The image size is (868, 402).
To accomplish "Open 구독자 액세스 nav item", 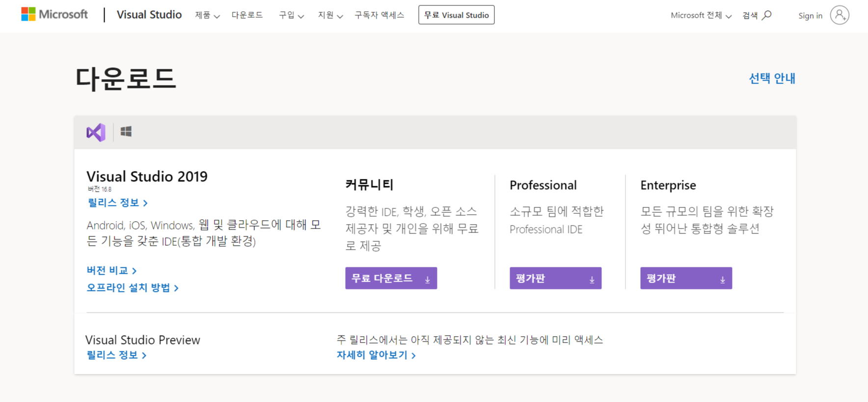I will tap(380, 15).
